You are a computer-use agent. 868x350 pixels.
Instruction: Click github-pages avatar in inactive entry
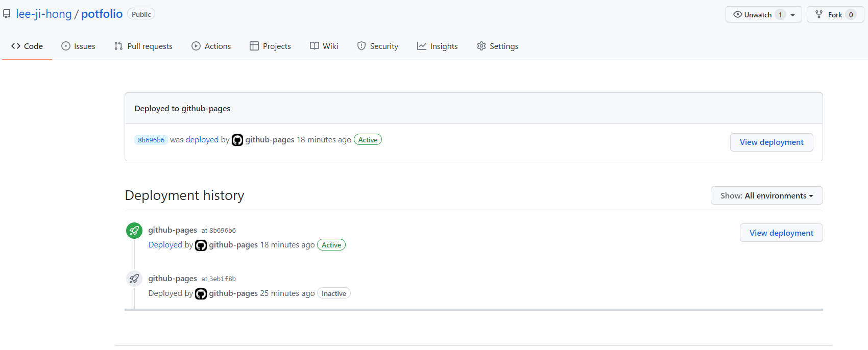(x=201, y=294)
